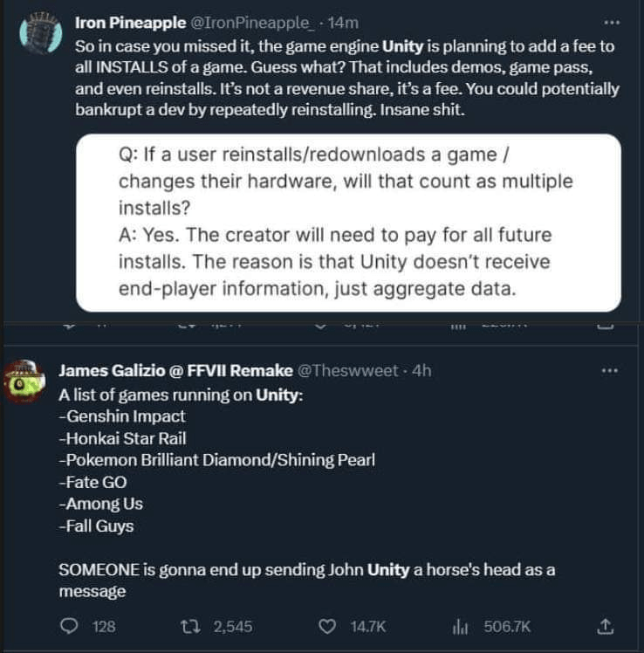Like the tweet with 14.7K likes

pyautogui.click(x=327, y=625)
